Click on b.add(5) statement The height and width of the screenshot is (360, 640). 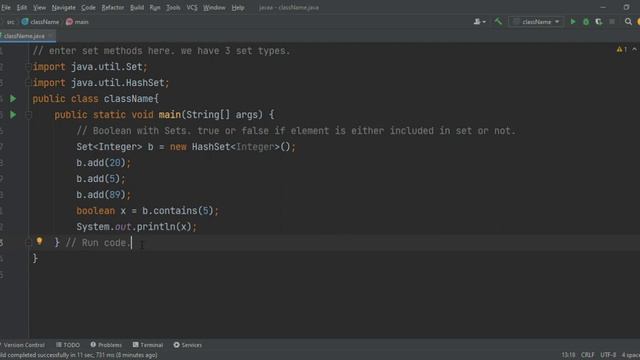click(101, 179)
